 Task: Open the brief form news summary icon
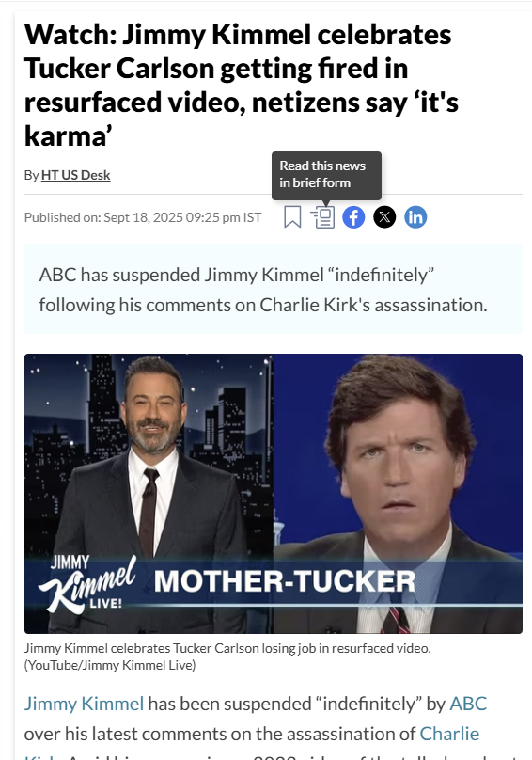click(x=323, y=217)
